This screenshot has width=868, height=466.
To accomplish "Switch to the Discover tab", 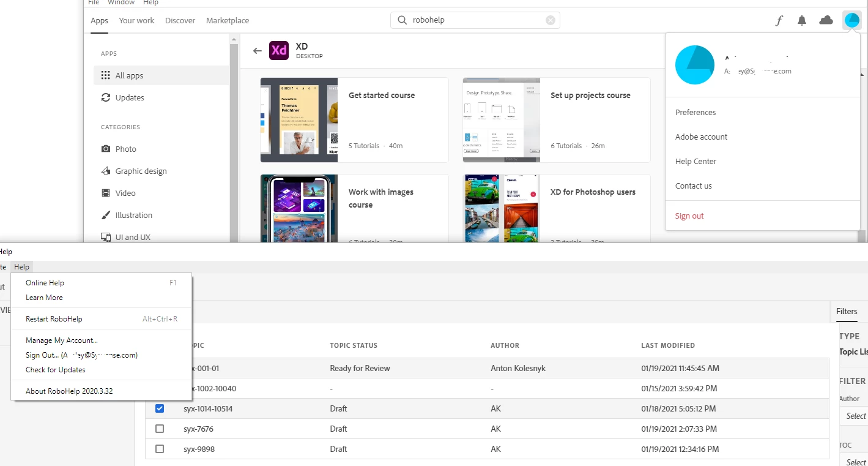I will (x=180, y=20).
